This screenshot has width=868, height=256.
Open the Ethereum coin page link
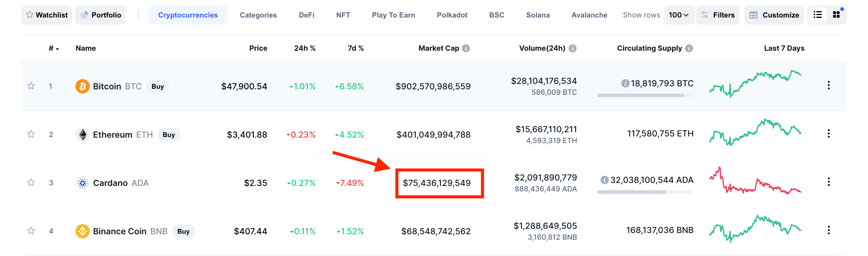pos(112,135)
